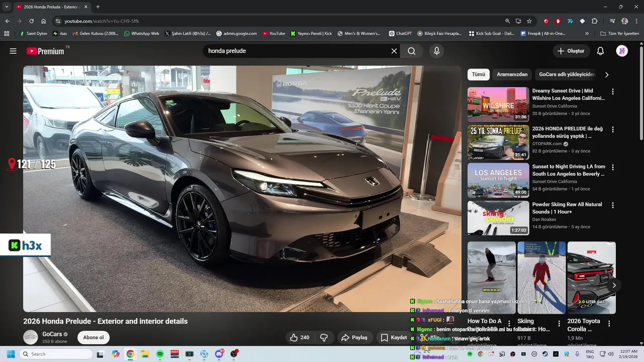
Task: Like the Honda Prelude video
Action: [300, 337]
